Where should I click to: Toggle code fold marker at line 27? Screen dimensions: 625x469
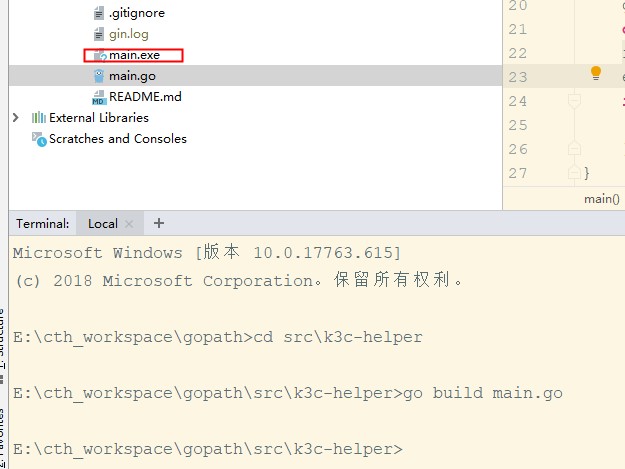point(574,173)
